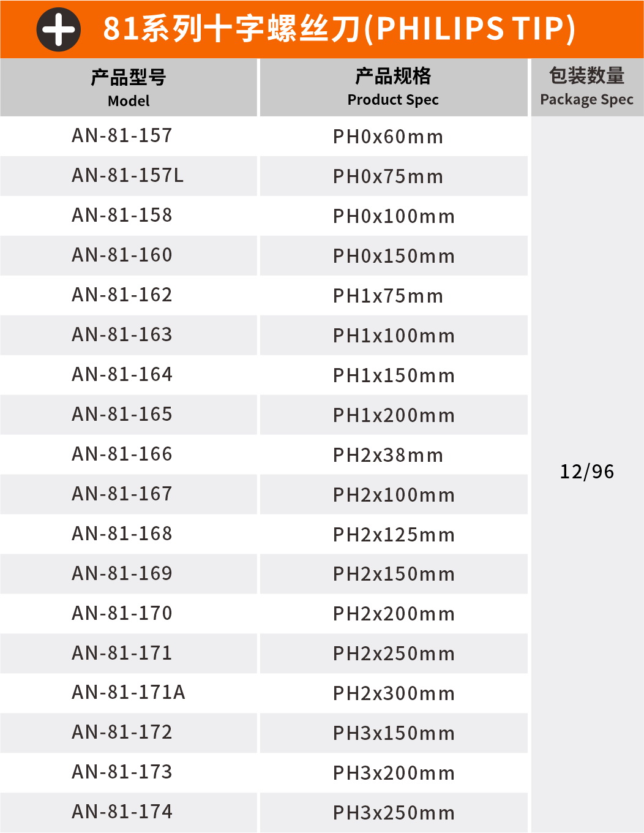Click the PH3x150mm specification
Screen dimensions: 644x833
(x=394, y=733)
